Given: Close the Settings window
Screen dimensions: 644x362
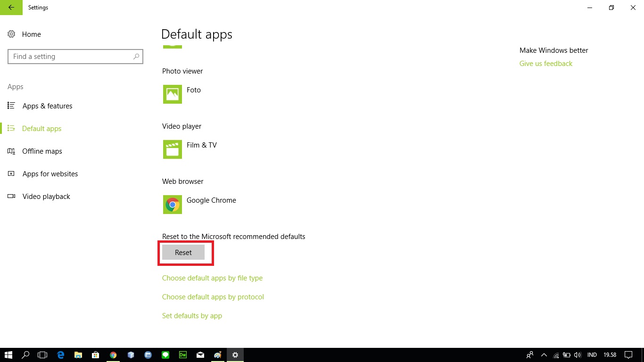Looking at the screenshot, I should [633, 8].
